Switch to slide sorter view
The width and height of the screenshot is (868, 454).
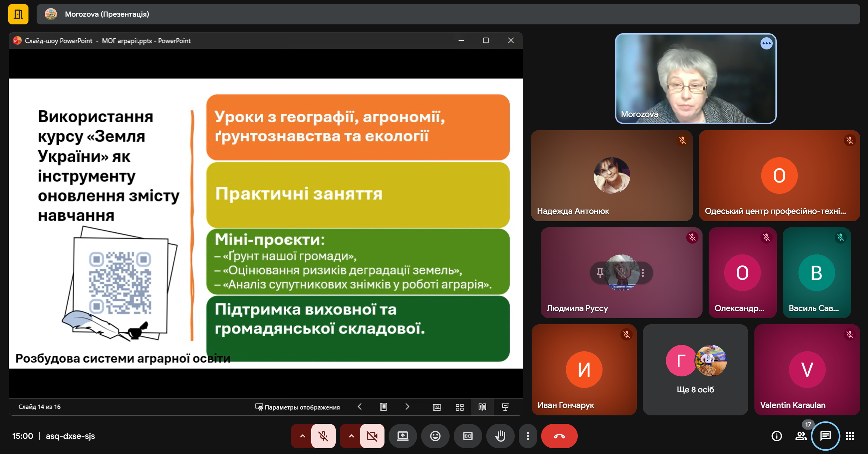(x=459, y=407)
